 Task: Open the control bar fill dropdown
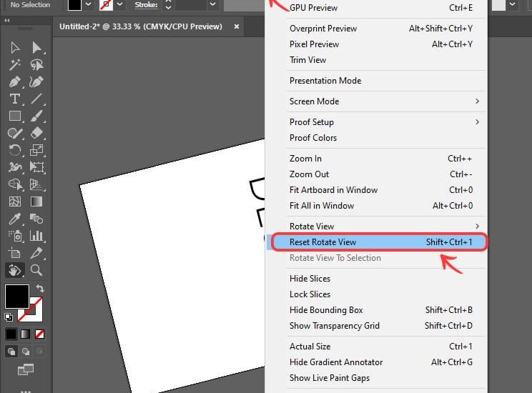pos(88,4)
